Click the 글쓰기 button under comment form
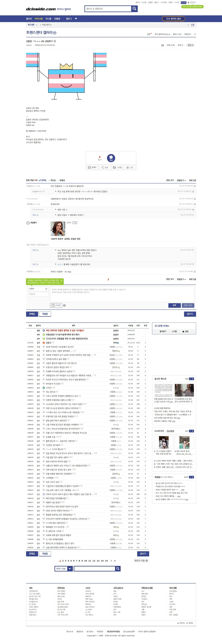Screen dimensions: 222x644 [190, 314]
